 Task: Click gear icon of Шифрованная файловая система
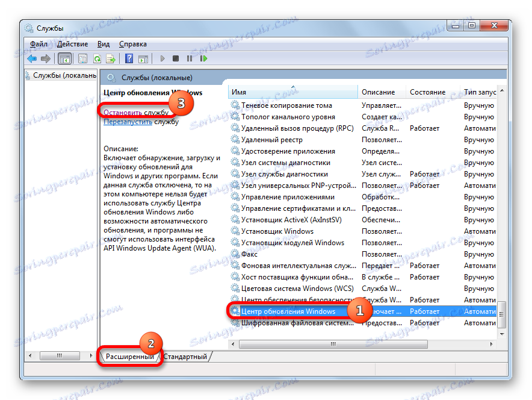(x=235, y=322)
